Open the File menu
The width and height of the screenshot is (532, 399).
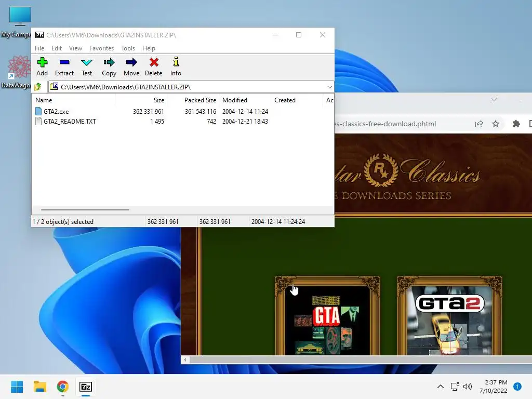pos(39,48)
